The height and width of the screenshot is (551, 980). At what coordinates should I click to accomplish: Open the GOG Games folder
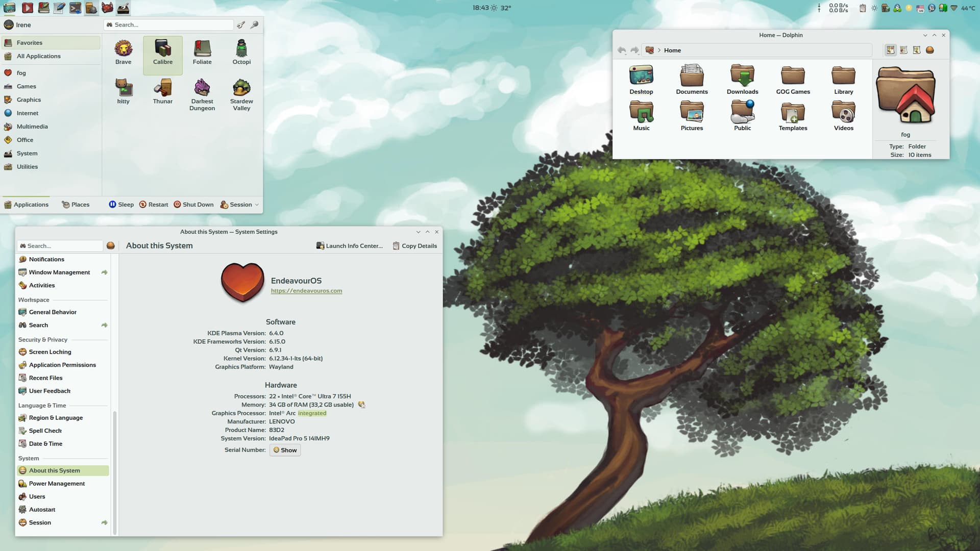pos(793,80)
